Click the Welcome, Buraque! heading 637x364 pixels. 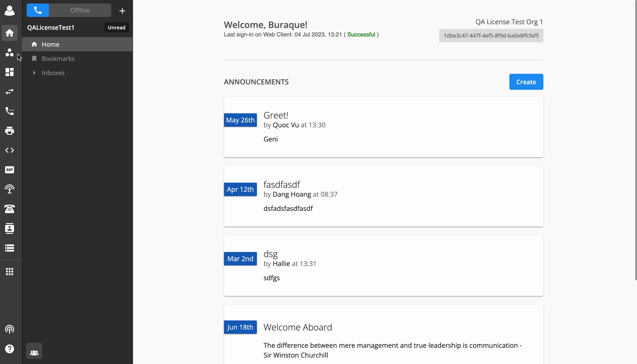pos(266,25)
